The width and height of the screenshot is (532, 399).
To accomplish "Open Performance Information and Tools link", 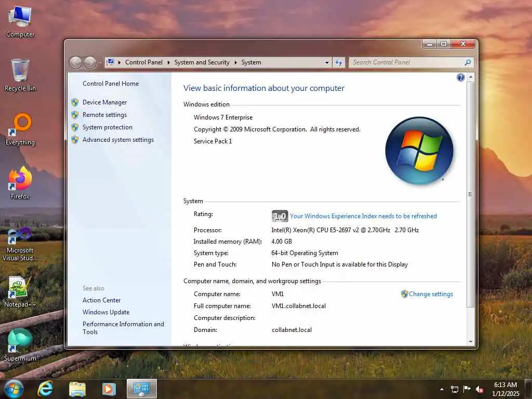I will tap(123, 328).
